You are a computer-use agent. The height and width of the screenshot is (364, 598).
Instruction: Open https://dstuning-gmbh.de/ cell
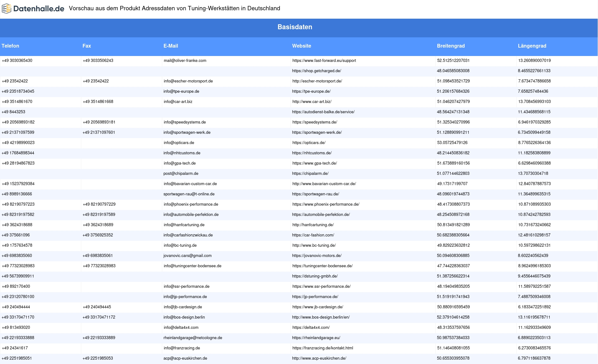(315, 276)
